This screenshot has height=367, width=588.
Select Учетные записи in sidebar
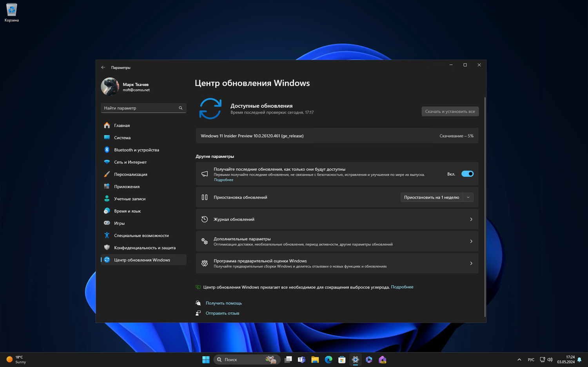click(143, 199)
